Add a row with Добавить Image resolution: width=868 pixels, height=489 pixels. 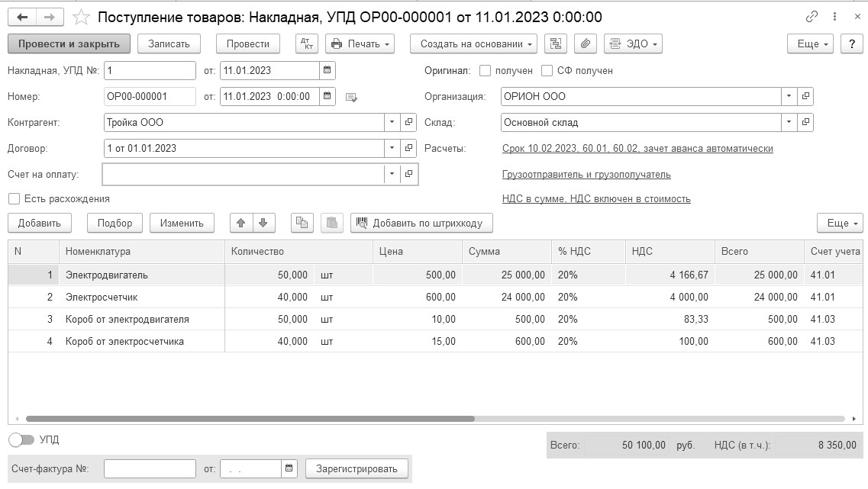[x=39, y=223]
